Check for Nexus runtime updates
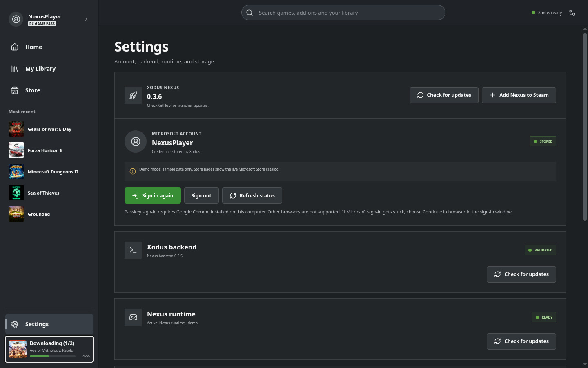588x368 pixels. pyautogui.click(x=521, y=341)
